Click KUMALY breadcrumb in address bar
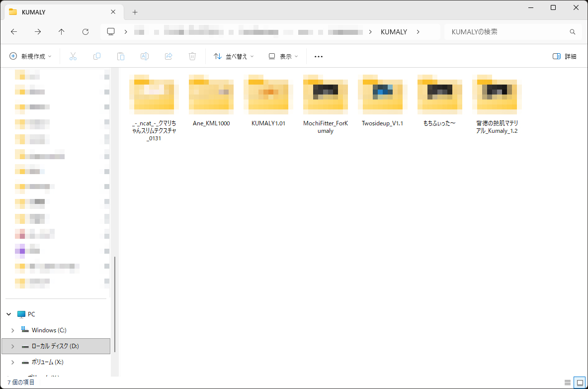This screenshot has width=588, height=389. click(394, 32)
